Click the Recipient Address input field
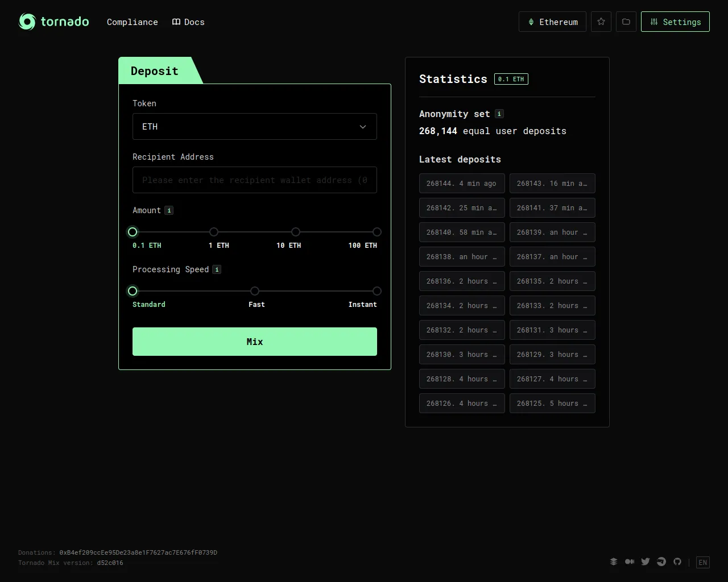The image size is (728, 582). (x=255, y=180)
